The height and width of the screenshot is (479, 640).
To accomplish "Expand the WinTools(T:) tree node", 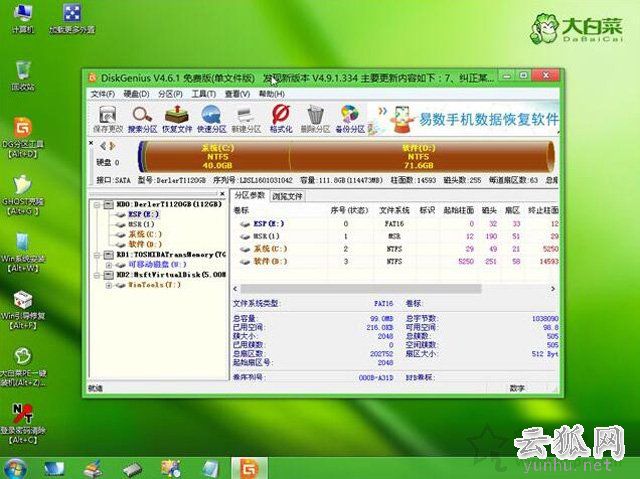I will click(109, 285).
